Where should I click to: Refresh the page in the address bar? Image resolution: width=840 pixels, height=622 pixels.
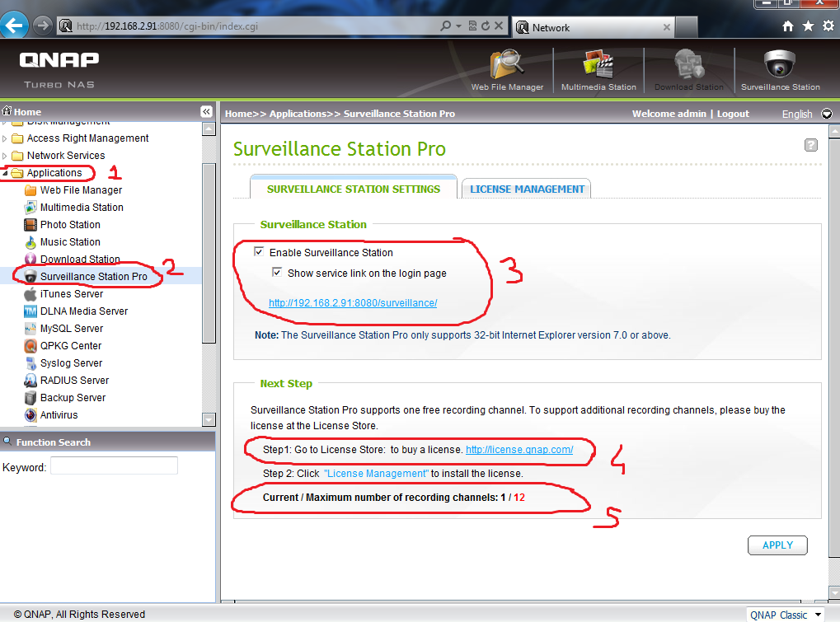coord(486,26)
